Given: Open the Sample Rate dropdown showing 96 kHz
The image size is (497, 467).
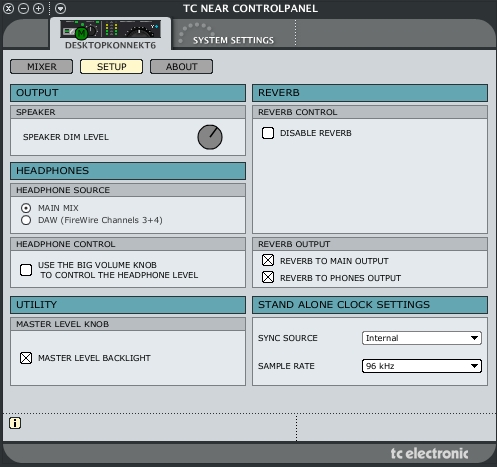Looking at the screenshot, I should coord(422,366).
